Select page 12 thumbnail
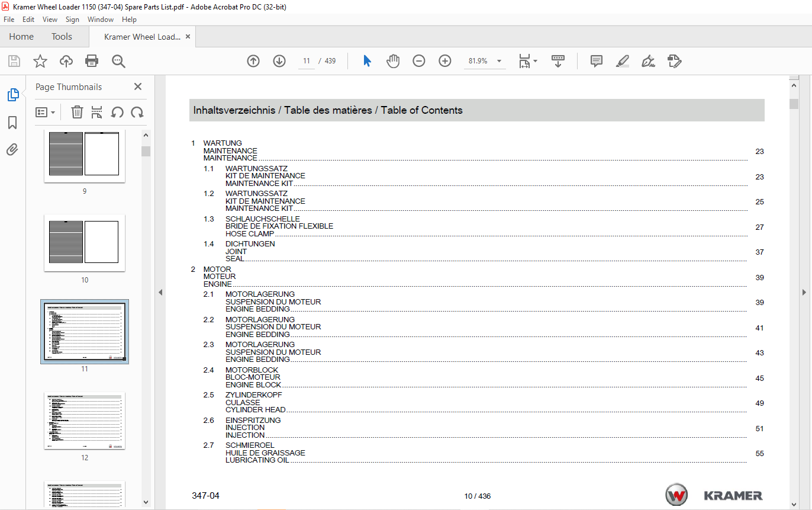 (x=85, y=421)
